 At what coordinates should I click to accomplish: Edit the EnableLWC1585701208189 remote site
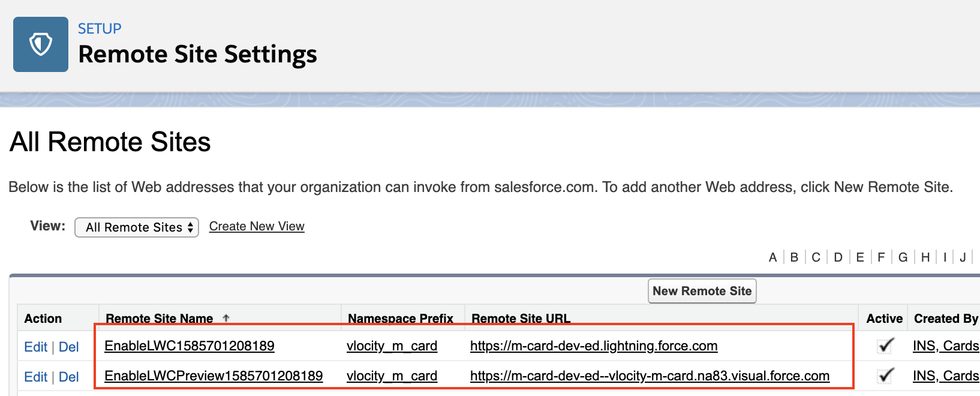tap(35, 347)
